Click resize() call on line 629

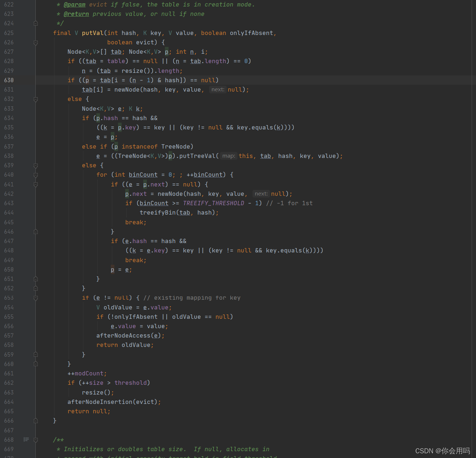click(136, 71)
